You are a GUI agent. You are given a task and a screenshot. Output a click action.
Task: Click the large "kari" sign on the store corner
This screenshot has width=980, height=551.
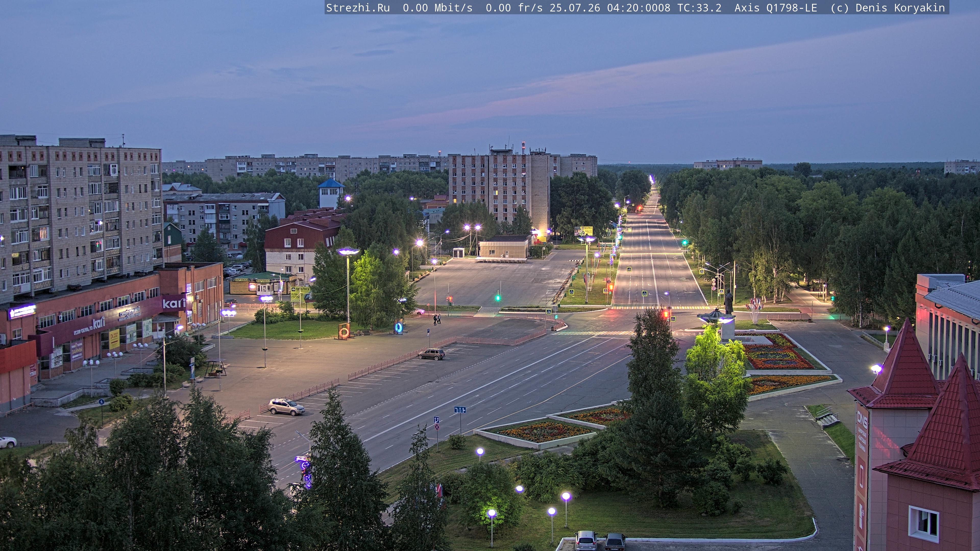point(174,304)
